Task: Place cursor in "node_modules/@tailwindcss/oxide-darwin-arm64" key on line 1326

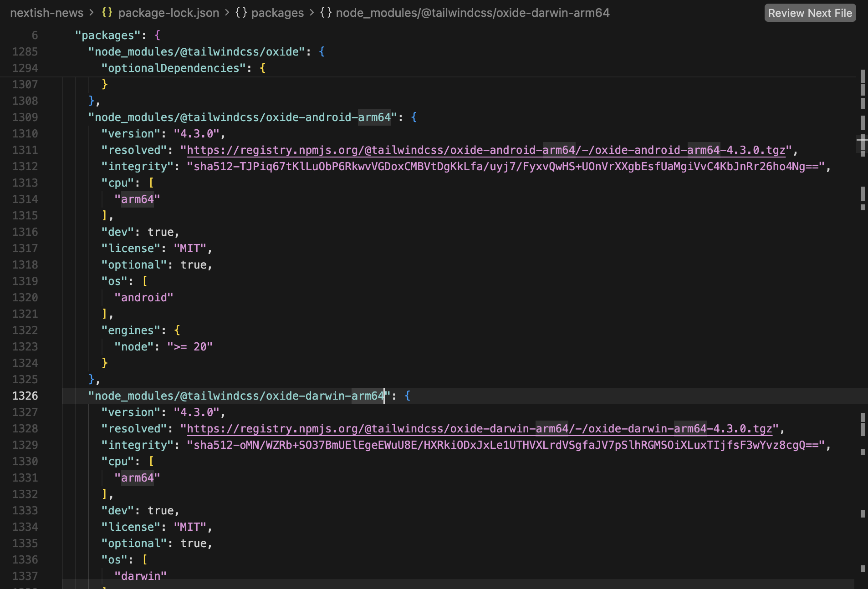Action: (240, 396)
